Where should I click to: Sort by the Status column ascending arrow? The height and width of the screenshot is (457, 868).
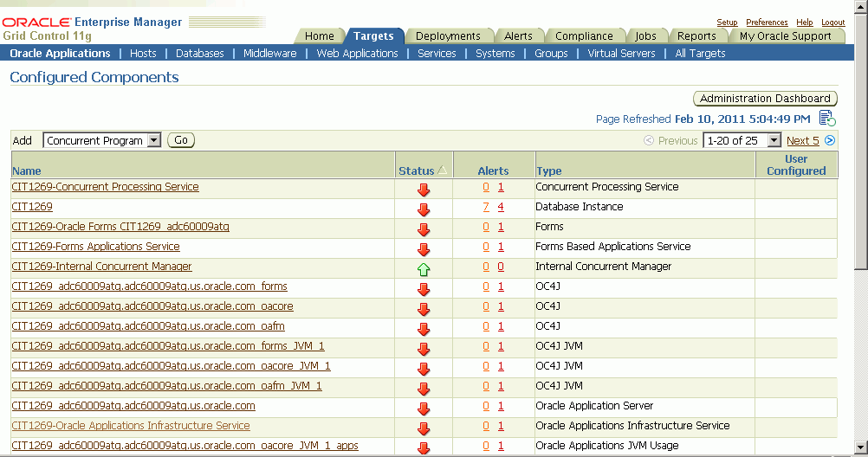tap(443, 171)
